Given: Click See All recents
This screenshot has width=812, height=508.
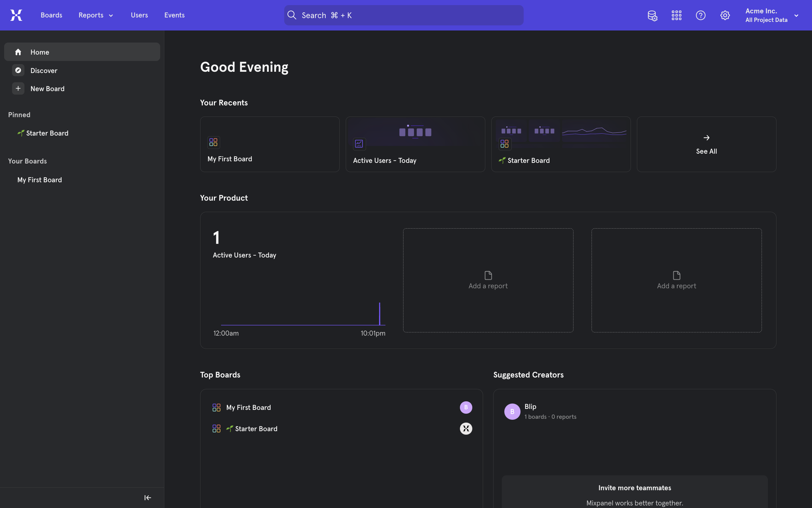Looking at the screenshot, I should pyautogui.click(x=706, y=144).
